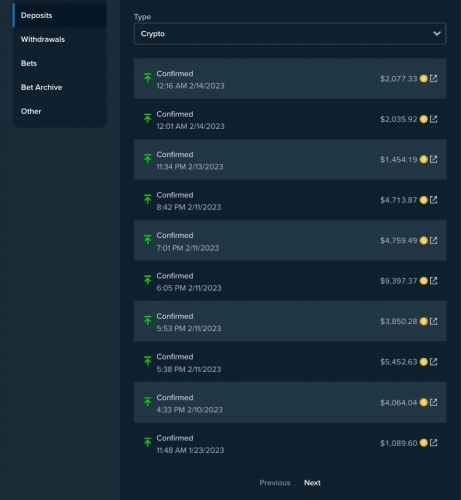Click timestamp 7:01 PM 2/11/2023
The width and height of the screenshot is (461, 500).
[188, 248]
